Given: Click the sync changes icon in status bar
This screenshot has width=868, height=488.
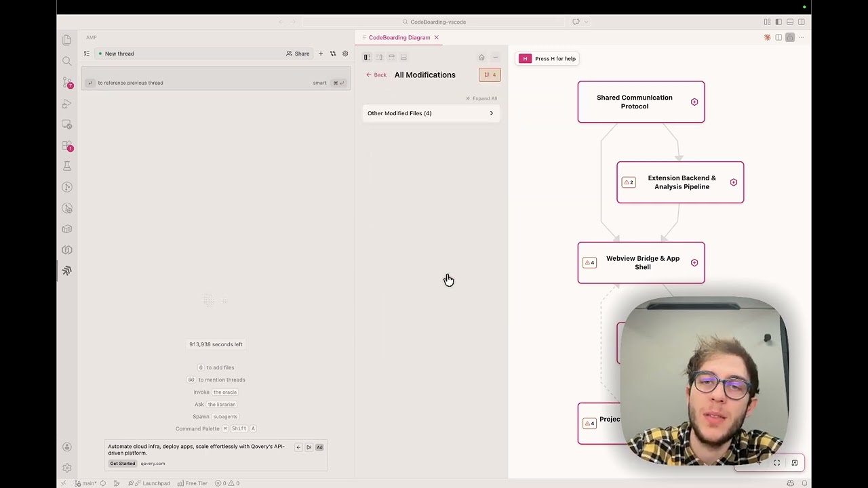Looking at the screenshot, I should coord(103,483).
